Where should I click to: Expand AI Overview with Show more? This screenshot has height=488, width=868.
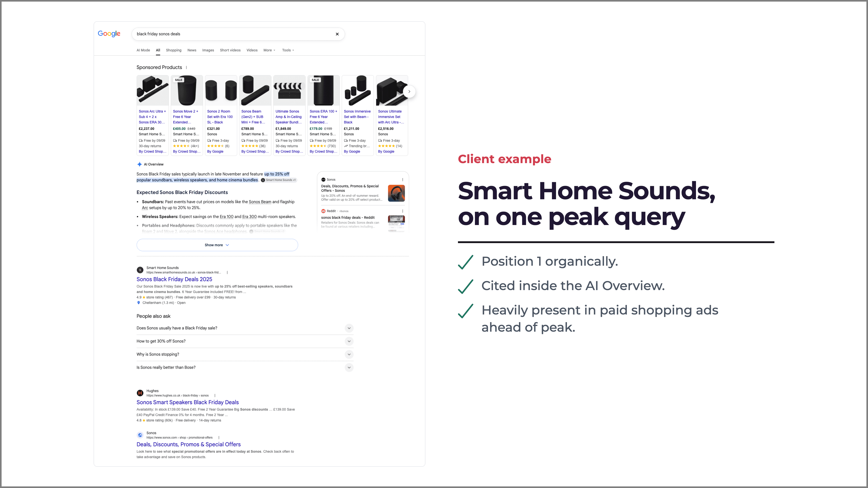pos(217,245)
